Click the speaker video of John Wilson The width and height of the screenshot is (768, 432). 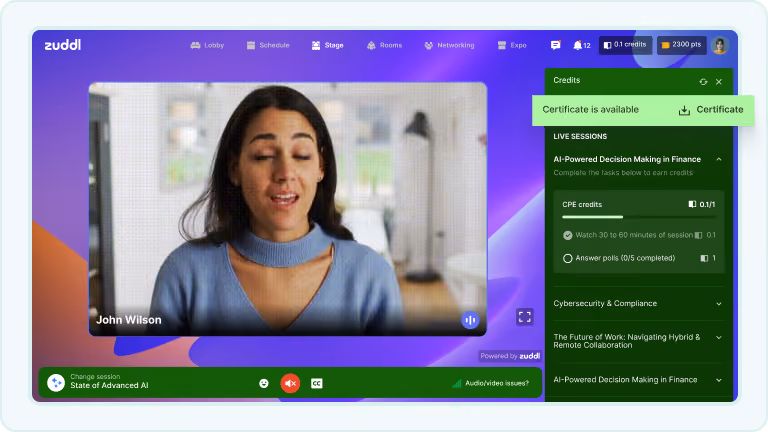288,209
